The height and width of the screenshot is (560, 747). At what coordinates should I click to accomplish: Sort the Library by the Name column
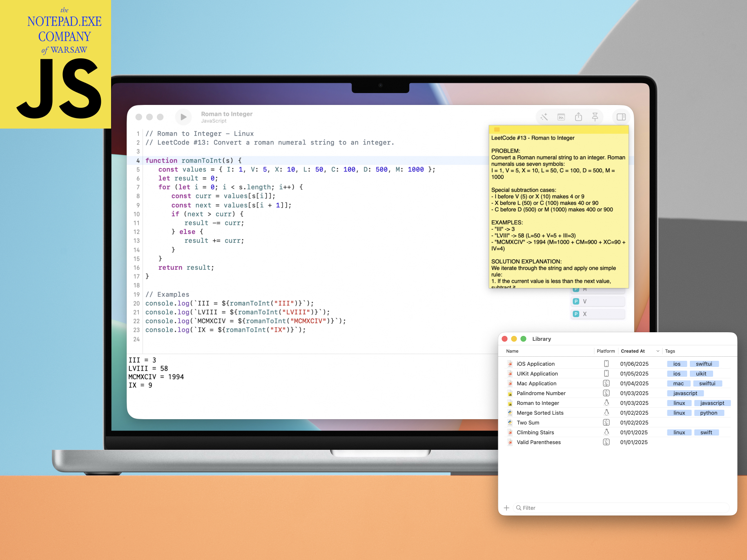512,351
